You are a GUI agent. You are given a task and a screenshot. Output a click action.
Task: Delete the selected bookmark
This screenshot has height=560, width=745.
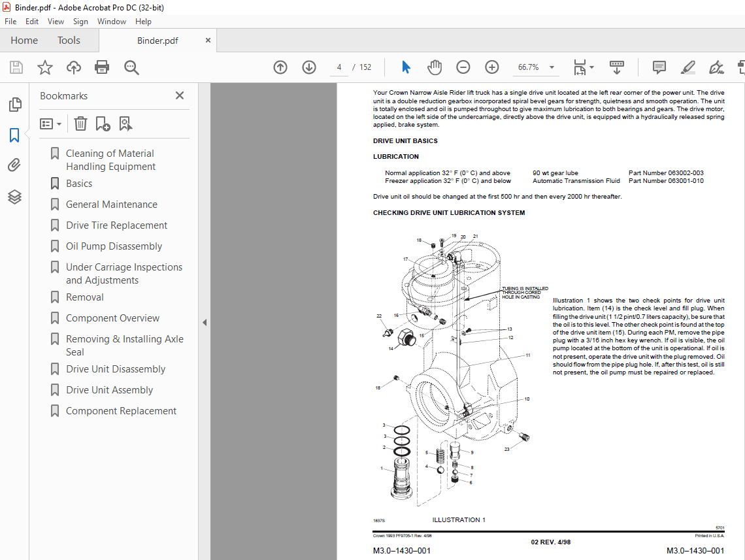point(80,124)
